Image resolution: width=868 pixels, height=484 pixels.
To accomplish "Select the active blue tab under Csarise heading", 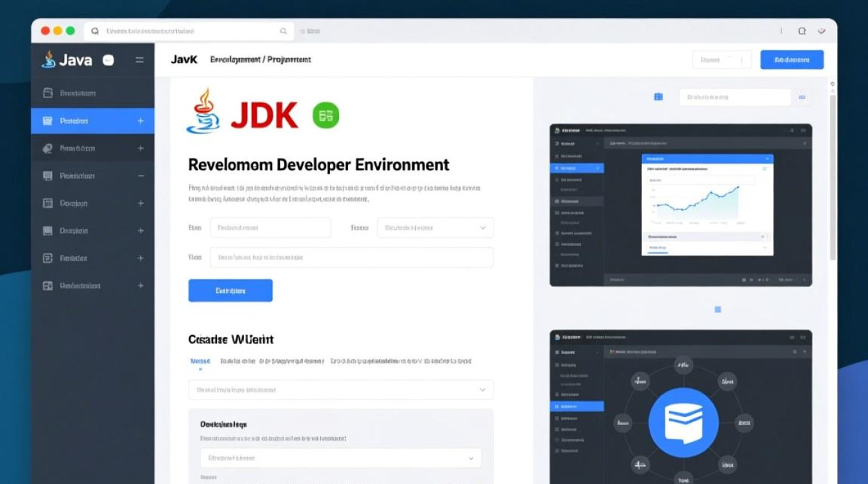I will point(200,361).
